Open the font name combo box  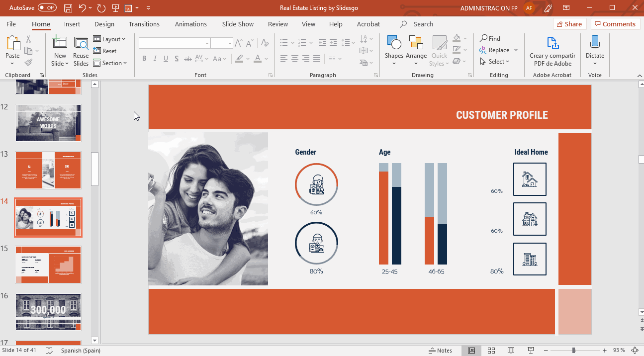point(174,44)
